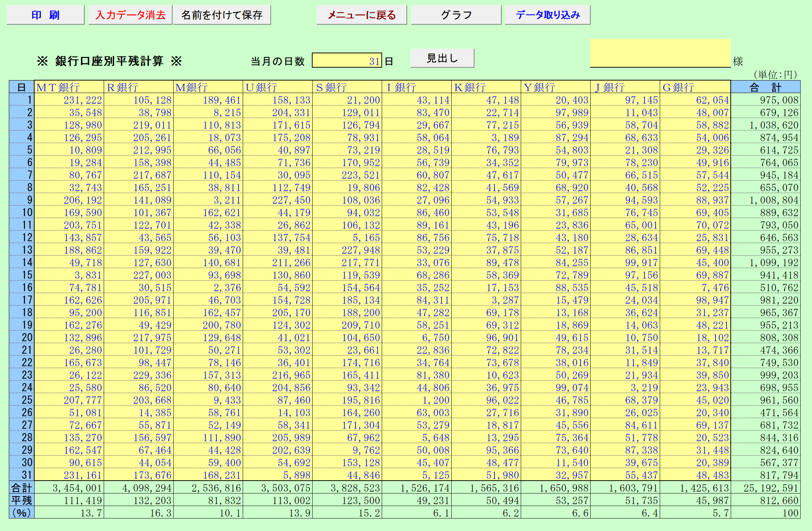Select cell 80,640 in day 24
This screenshot has width=812, height=531.
coord(208,387)
